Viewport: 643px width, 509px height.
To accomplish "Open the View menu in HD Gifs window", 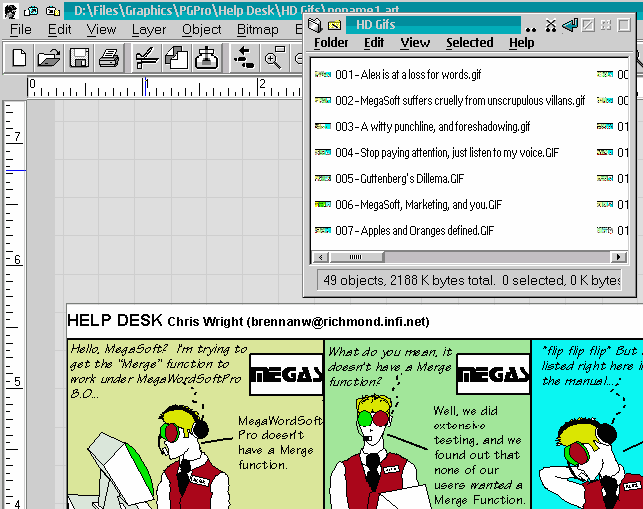I will tap(415, 43).
